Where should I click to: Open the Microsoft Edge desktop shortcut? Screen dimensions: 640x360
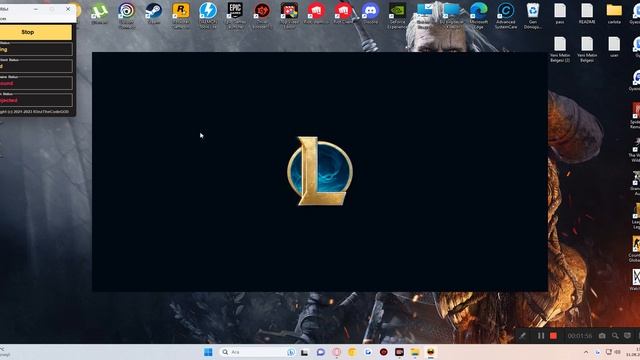pos(479,15)
